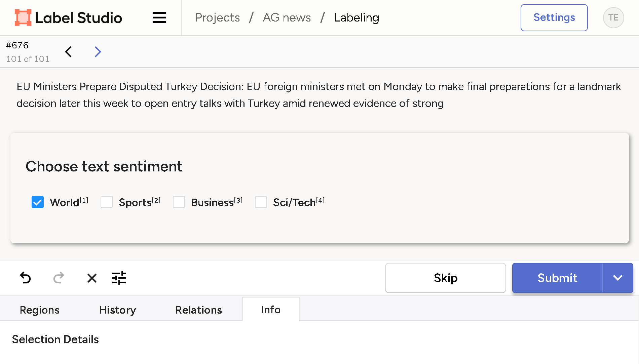Open the TE user avatar menu
Image resolution: width=639 pixels, height=364 pixels.
pyautogui.click(x=613, y=17)
